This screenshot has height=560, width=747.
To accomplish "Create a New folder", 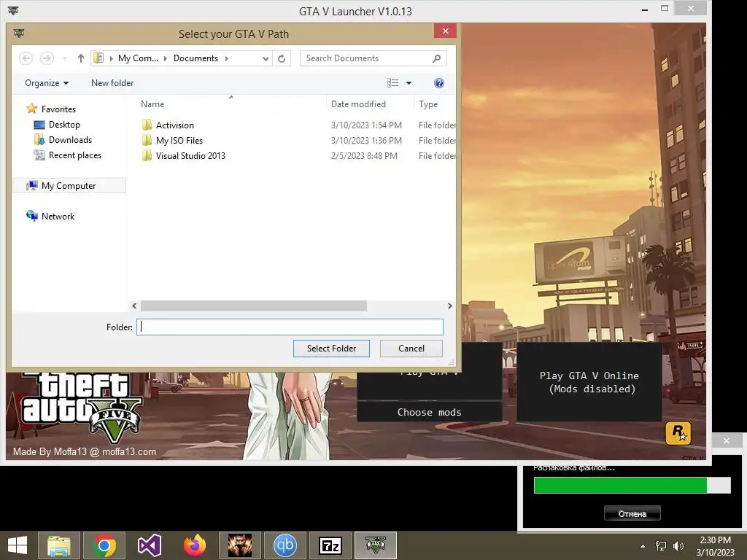I will 112,83.
